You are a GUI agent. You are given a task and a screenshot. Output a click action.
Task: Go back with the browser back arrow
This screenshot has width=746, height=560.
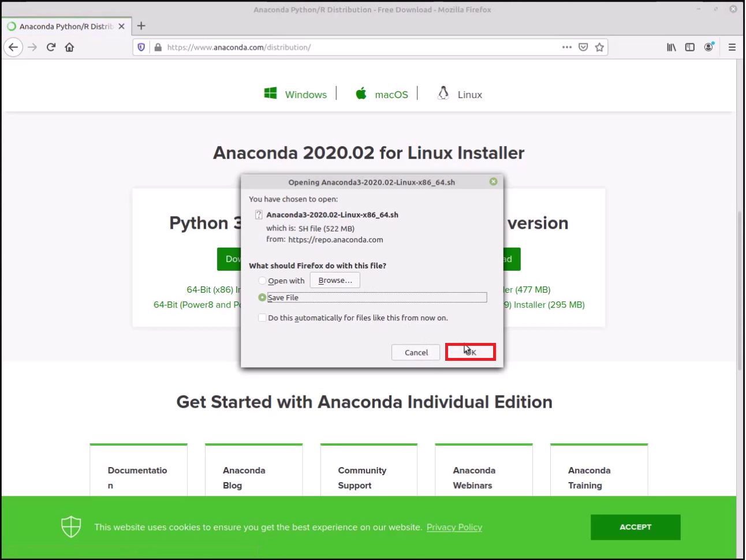13,47
